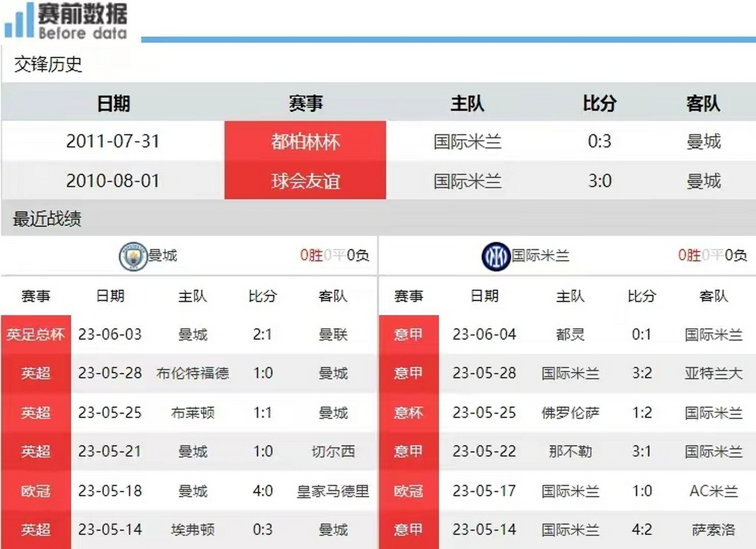Click 萨索洛 away team cell
Image resolution: width=756 pixels, height=549 pixels.
(x=714, y=530)
